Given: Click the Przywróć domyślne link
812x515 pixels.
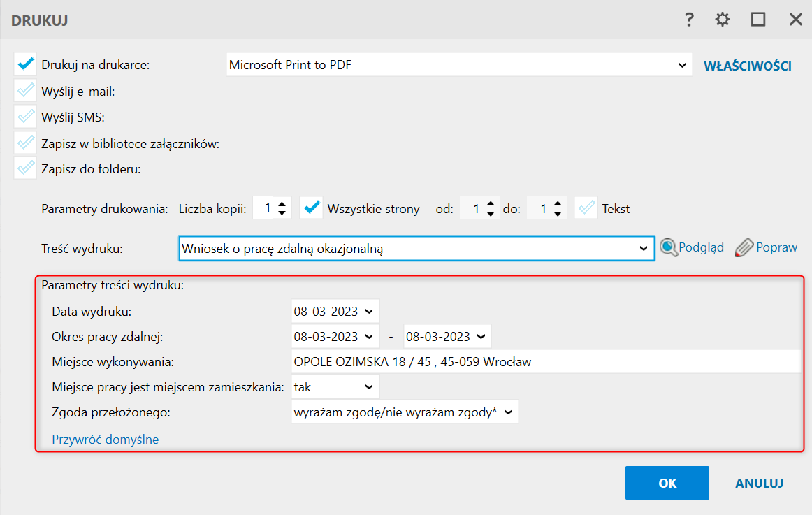Looking at the screenshot, I should pyautogui.click(x=106, y=440).
